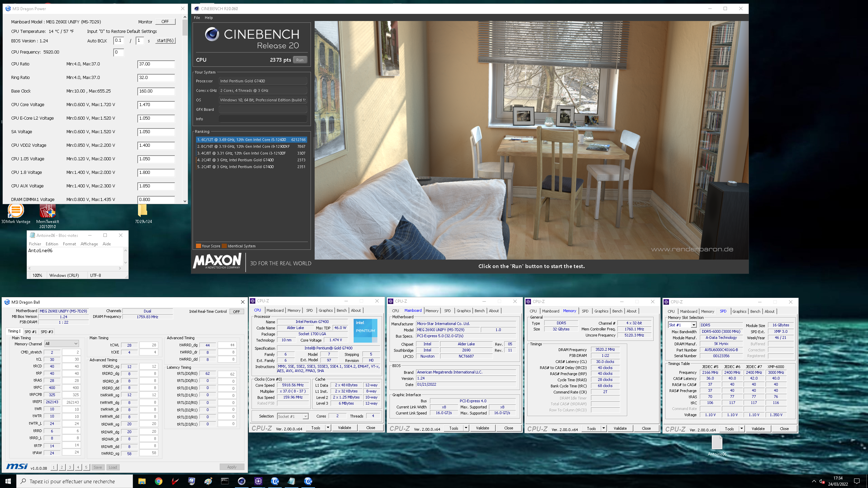This screenshot has height=488, width=868.
Task: Click the Base Clock 160.00 input field
Action: coord(156,91)
